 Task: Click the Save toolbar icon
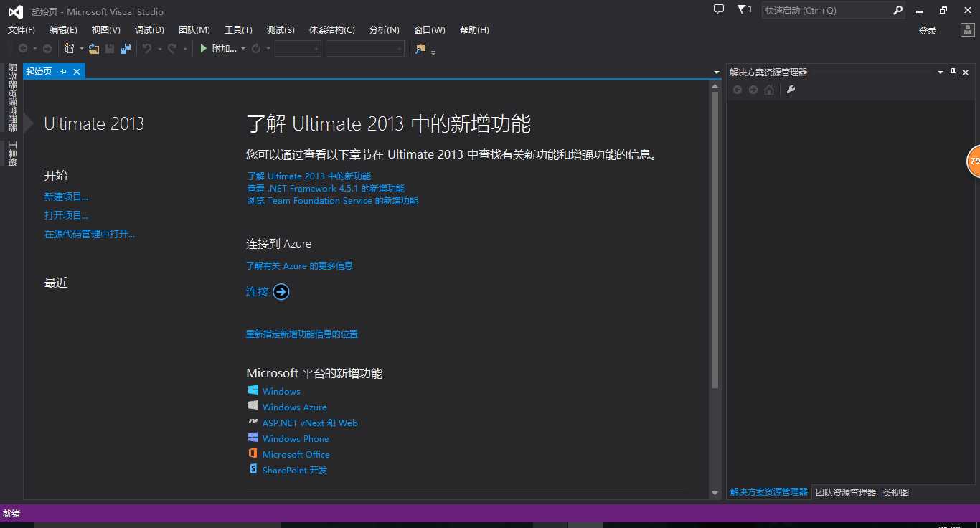tap(110, 48)
